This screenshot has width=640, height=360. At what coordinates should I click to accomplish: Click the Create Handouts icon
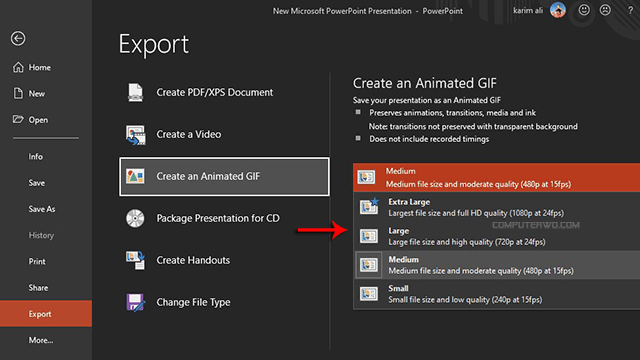coord(135,260)
